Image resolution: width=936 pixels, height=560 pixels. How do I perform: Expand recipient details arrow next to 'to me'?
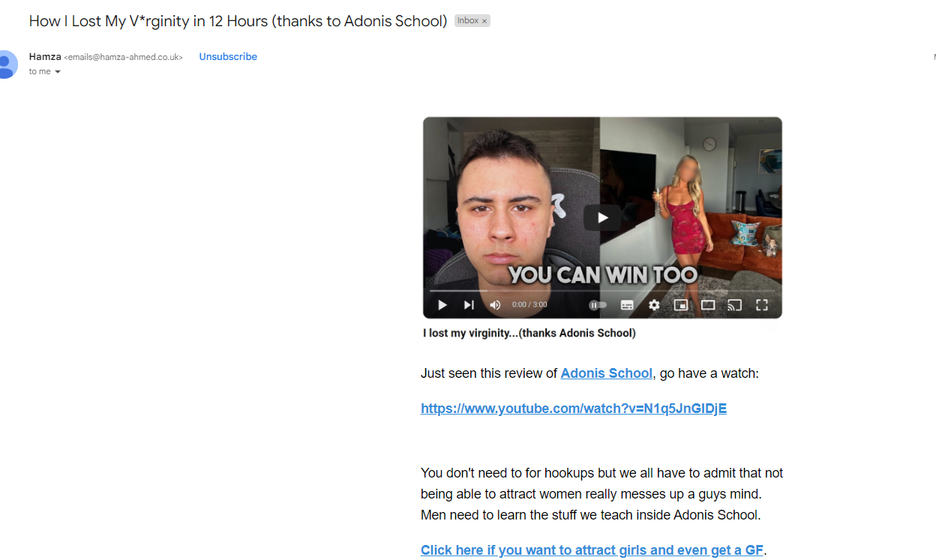(x=58, y=72)
